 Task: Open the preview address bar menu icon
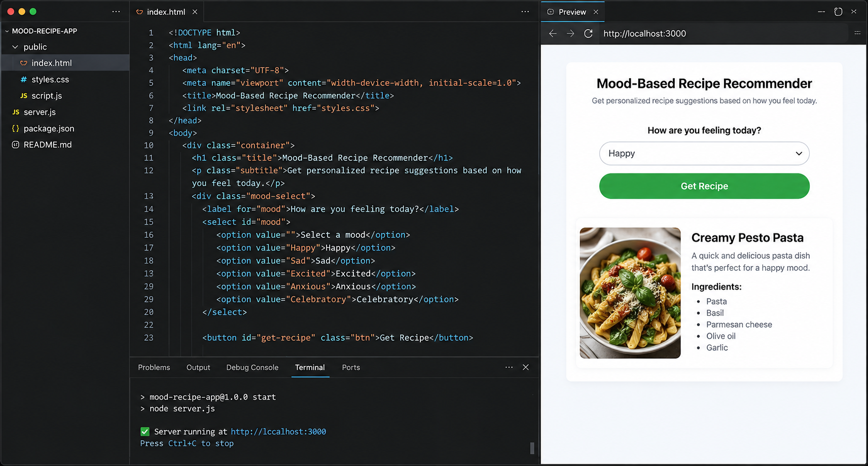(x=857, y=33)
